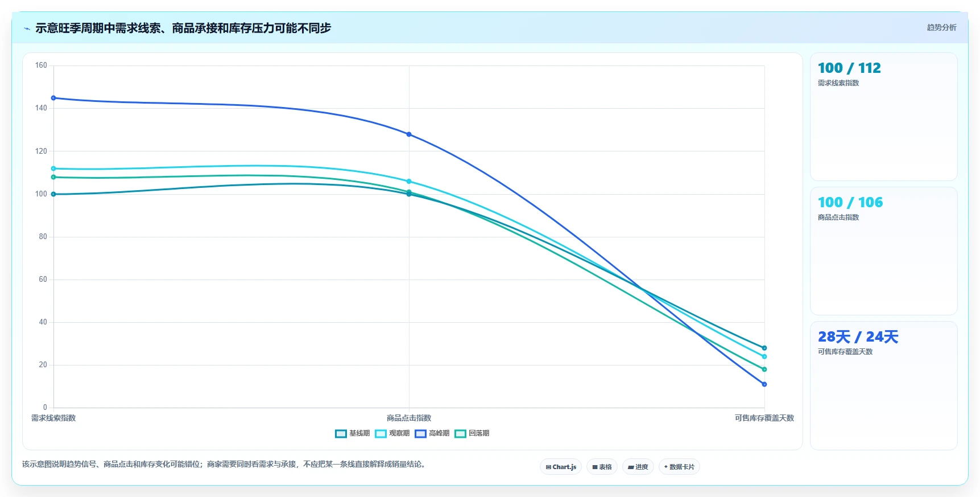Viewport: 980px width, 497px height.
Task: Click the 表格 chip
Action: click(602, 467)
